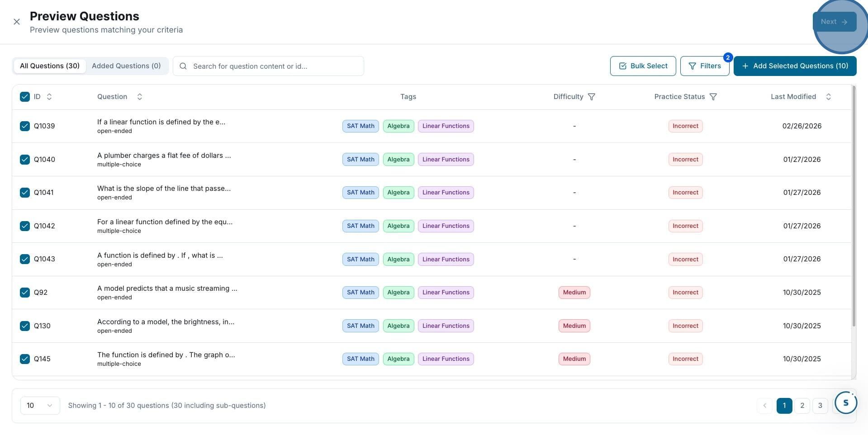This screenshot has width=868, height=435.
Task: Close the Preview Questions dialog with X
Action: pyautogui.click(x=17, y=22)
